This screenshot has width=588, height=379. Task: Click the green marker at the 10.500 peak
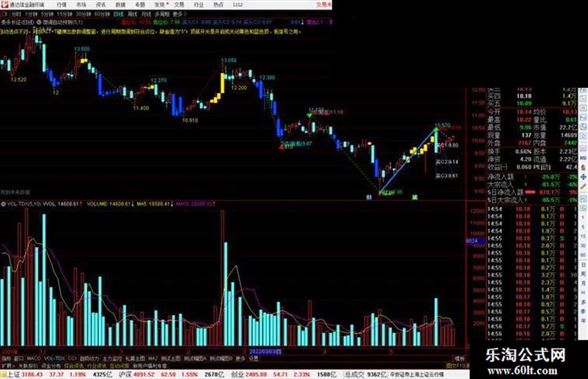pyautogui.click(x=436, y=130)
